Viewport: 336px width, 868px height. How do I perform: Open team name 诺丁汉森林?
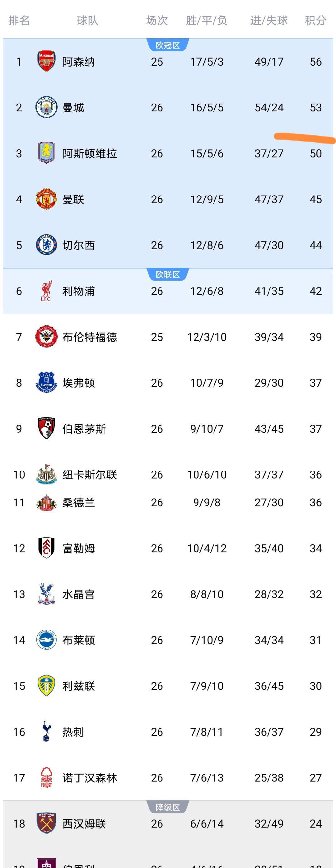[x=90, y=778]
